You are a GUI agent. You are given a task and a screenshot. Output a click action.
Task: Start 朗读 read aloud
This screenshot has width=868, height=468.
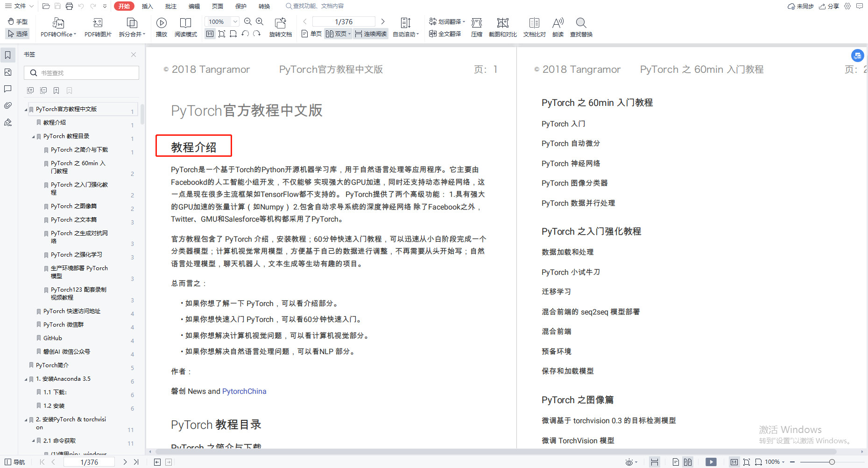point(558,28)
